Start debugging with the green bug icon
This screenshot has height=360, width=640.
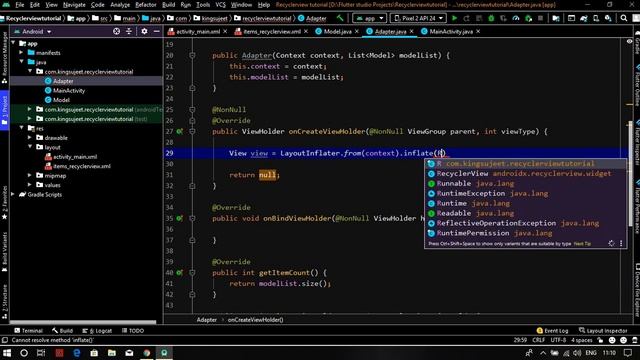pyautogui.click(x=491, y=18)
